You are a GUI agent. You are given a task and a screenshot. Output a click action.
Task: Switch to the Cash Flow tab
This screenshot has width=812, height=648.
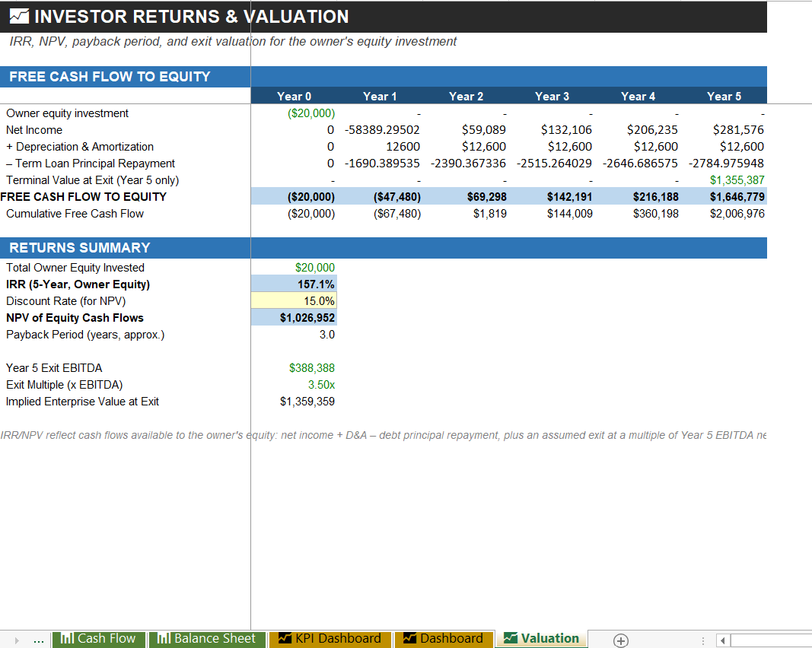98,639
